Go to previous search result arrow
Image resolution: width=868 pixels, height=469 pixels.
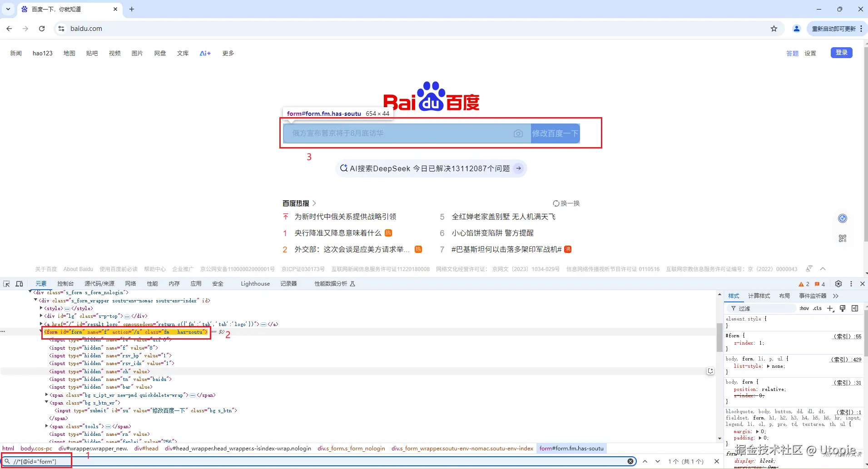pyautogui.click(x=645, y=461)
